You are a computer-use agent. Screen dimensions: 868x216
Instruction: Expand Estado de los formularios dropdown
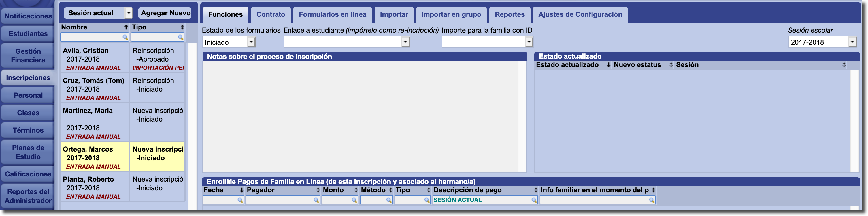(251, 42)
